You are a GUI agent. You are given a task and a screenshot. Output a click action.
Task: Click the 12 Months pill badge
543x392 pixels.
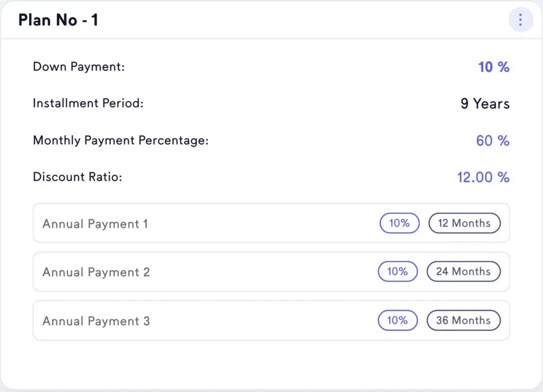click(464, 223)
